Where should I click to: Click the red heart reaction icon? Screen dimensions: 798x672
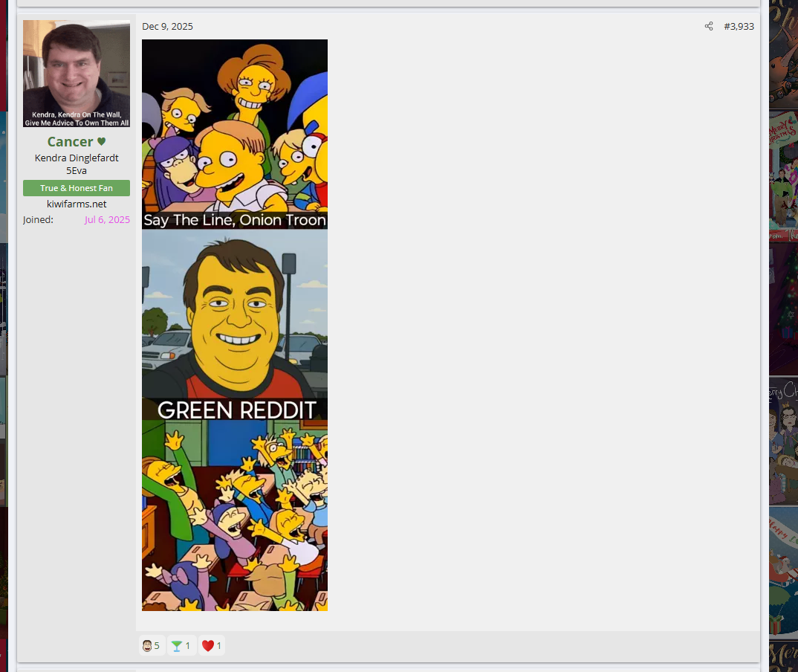pyautogui.click(x=207, y=646)
